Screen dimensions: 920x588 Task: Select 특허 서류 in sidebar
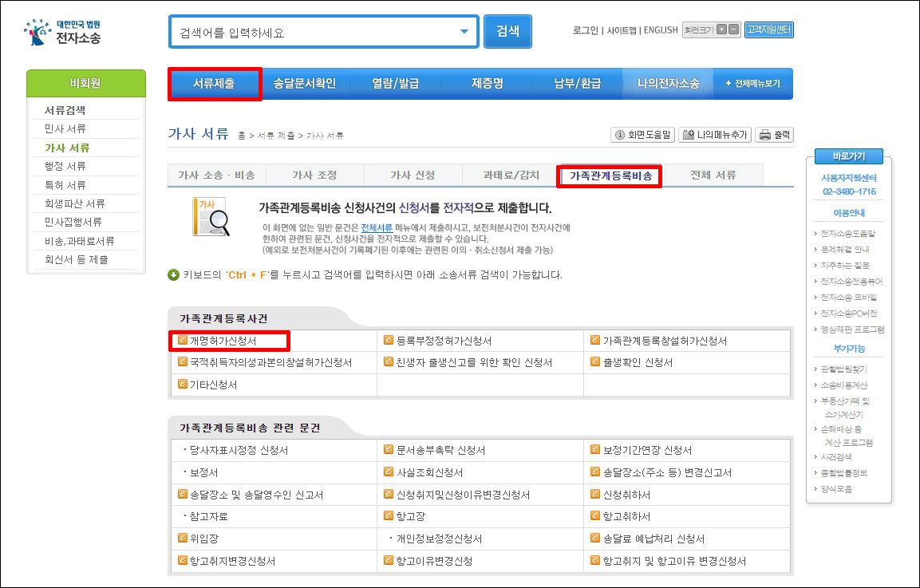[x=65, y=185]
